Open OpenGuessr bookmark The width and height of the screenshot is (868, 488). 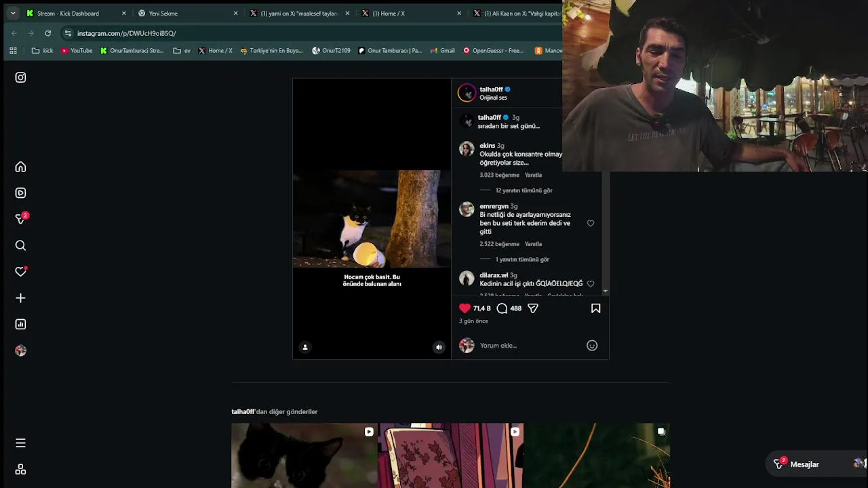493,51
